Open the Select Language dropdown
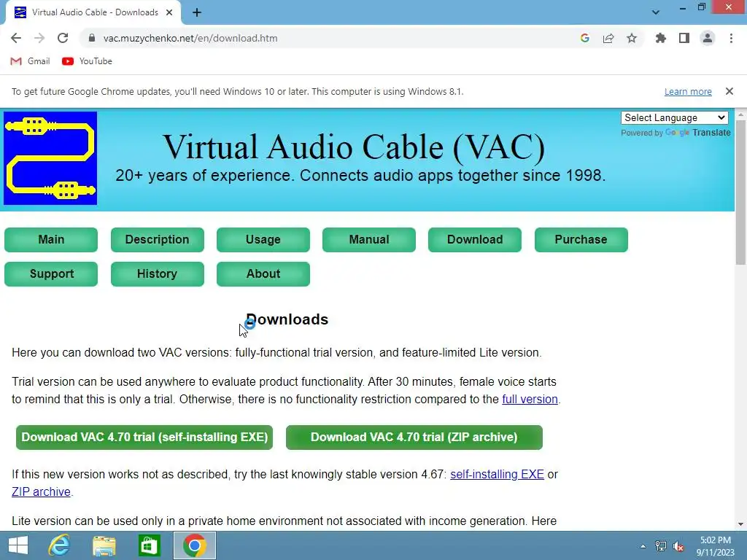747x560 pixels. (675, 117)
